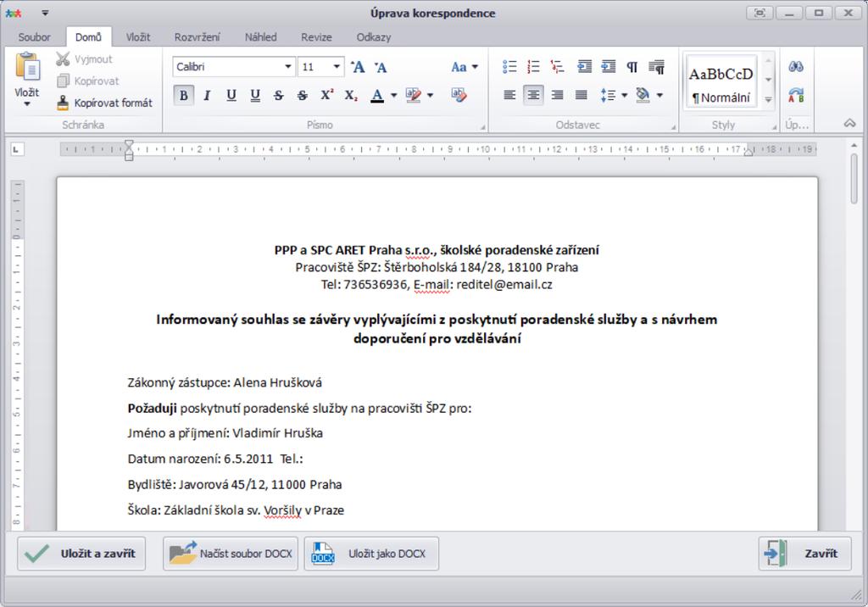The height and width of the screenshot is (607, 868).
Task: Open quick access toolbar customize arrow
Action: coord(46,13)
